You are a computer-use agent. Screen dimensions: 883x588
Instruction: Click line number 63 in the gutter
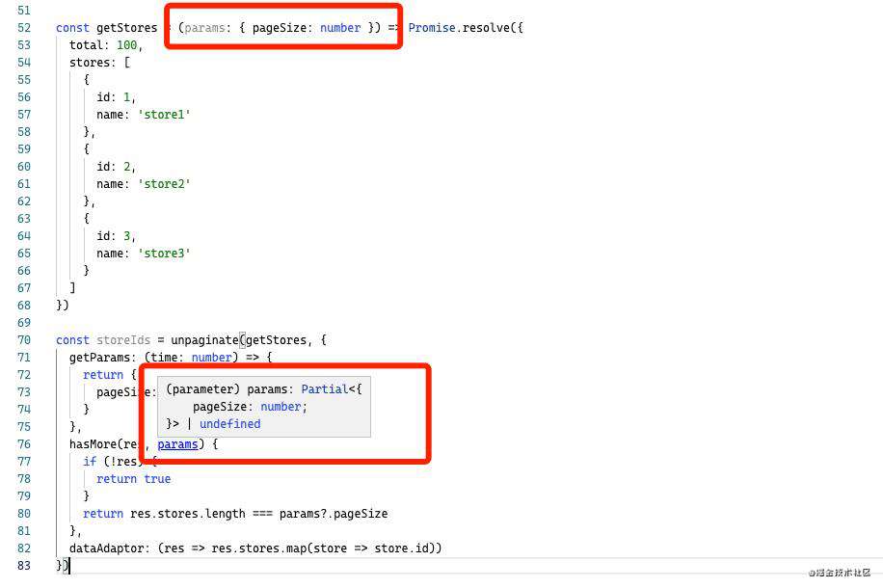[x=24, y=219]
